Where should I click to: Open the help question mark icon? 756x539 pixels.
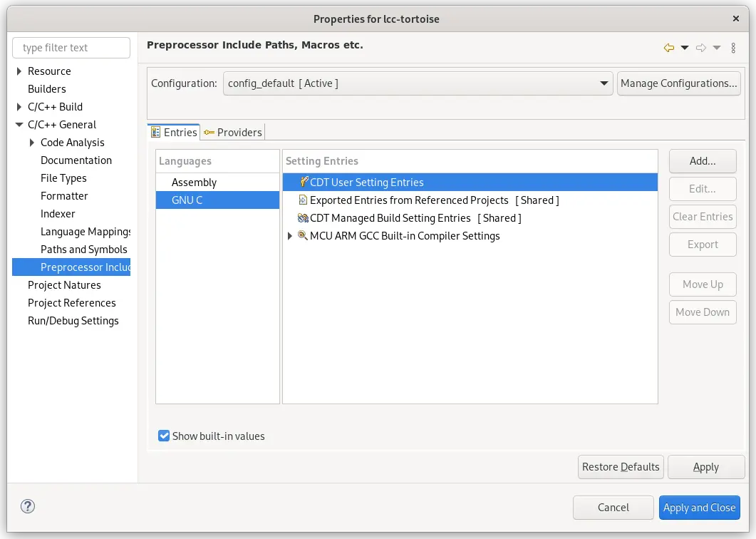point(27,506)
